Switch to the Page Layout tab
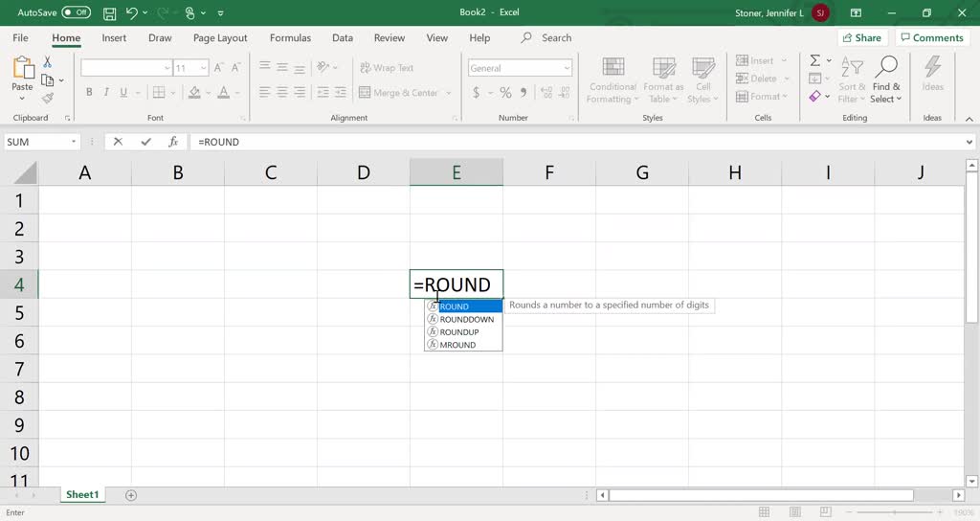 coord(220,38)
